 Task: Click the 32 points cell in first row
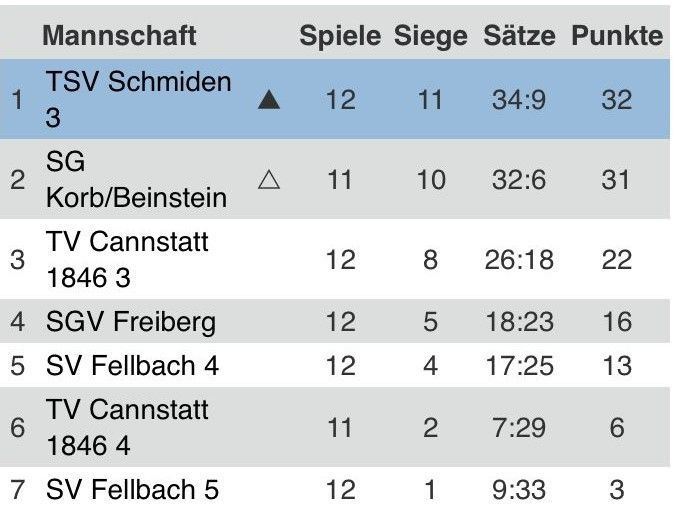click(617, 100)
